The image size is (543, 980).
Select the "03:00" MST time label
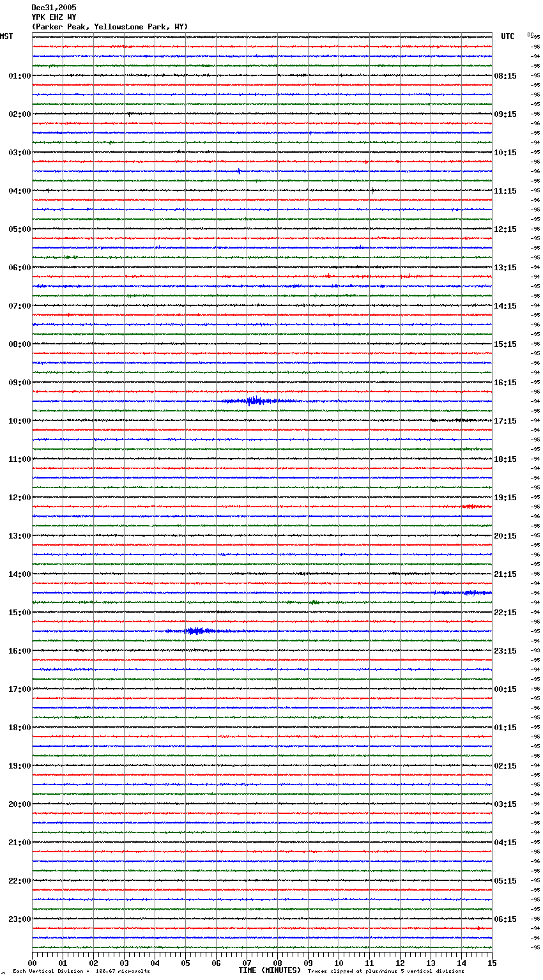click(20, 153)
